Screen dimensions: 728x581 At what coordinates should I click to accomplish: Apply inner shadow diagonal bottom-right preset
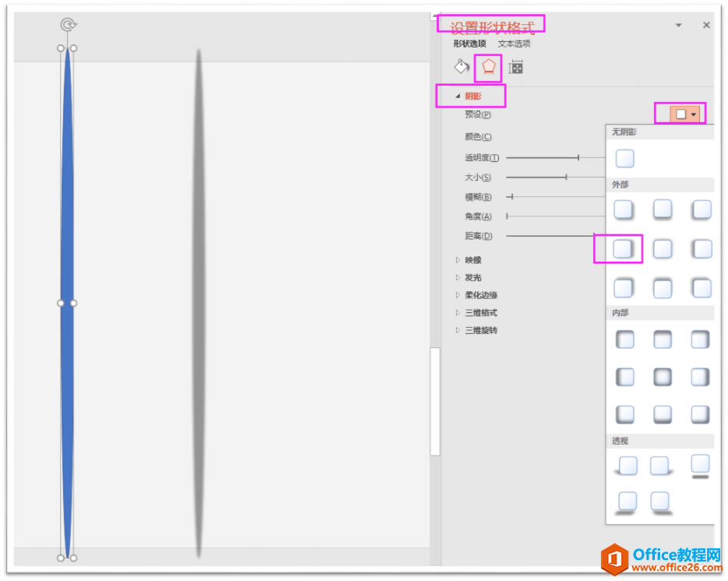coord(700,414)
